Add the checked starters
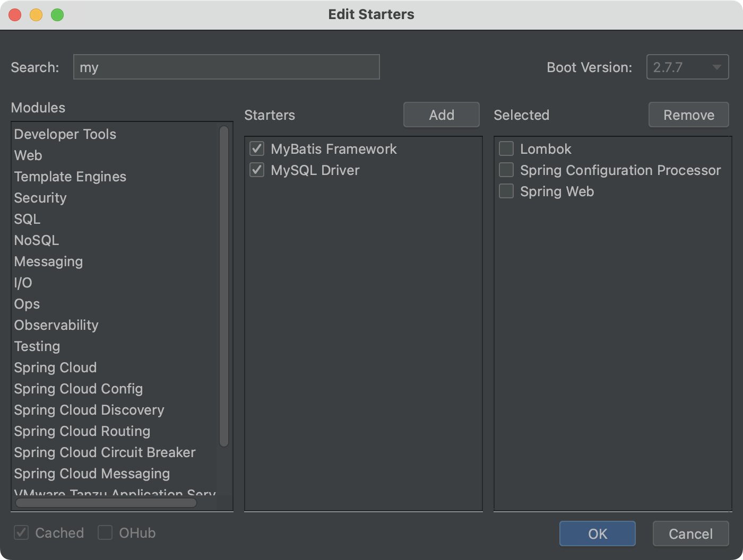Image resolution: width=743 pixels, height=560 pixels. 441,115
